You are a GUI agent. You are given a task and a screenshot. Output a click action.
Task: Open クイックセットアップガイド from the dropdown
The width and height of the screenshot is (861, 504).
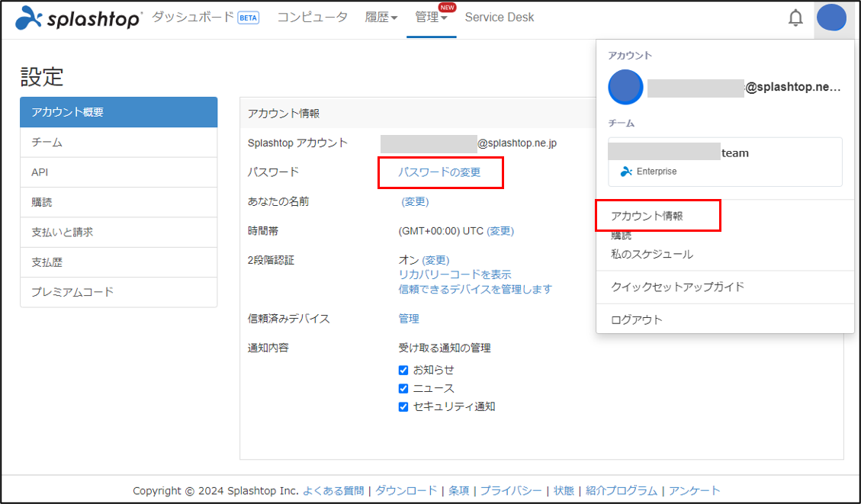[678, 287]
